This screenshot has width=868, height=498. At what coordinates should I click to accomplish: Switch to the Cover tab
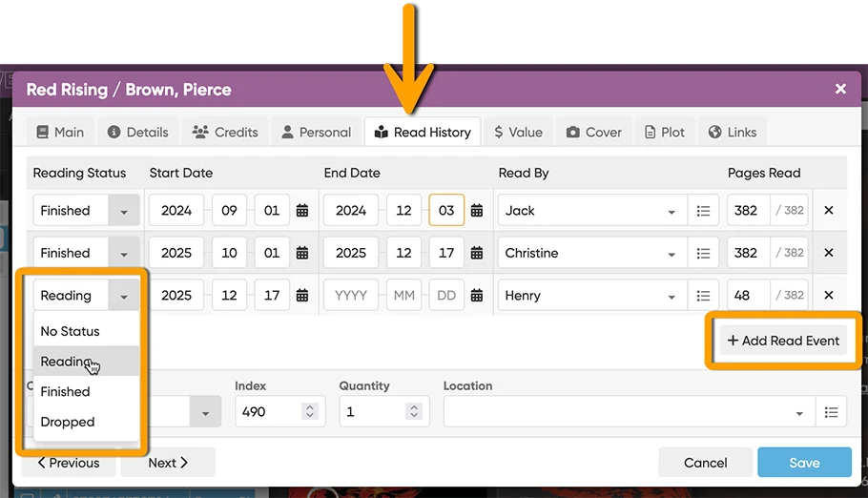point(593,133)
